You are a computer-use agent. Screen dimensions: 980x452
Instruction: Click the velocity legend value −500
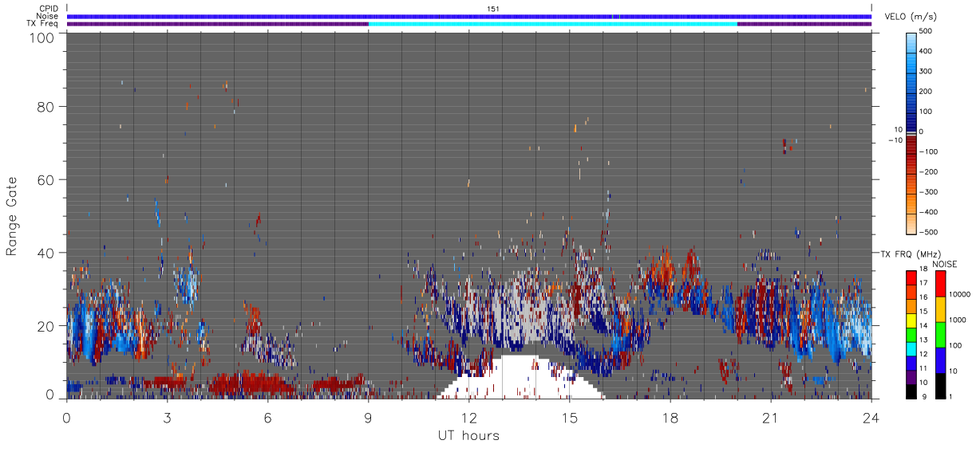coord(927,233)
